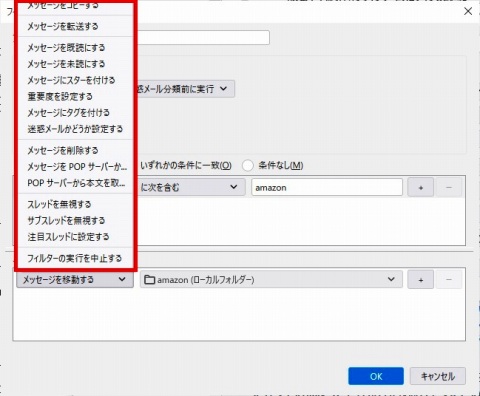Close the filter dialog with X
Image resolution: width=480 pixels, height=396 pixels.
(x=468, y=11)
